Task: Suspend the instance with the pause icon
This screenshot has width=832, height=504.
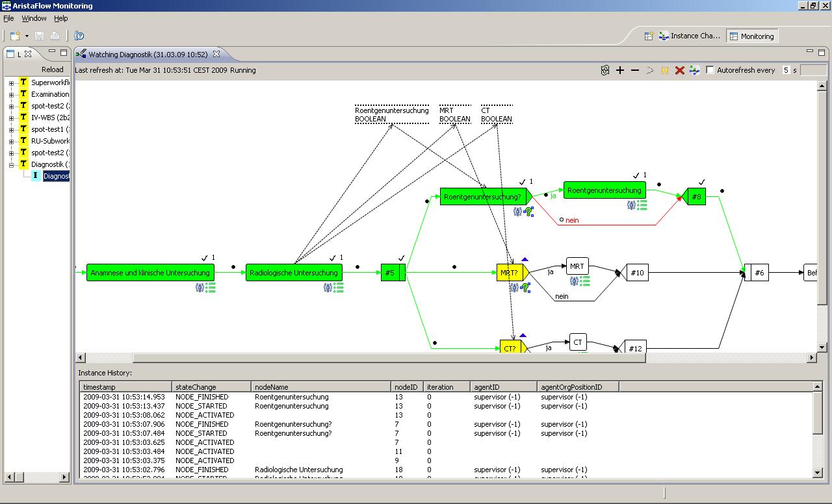Action: [x=665, y=70]
